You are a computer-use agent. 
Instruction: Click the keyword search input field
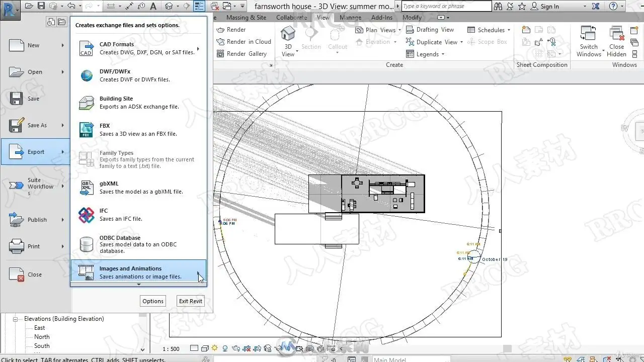tap(446, 6)
